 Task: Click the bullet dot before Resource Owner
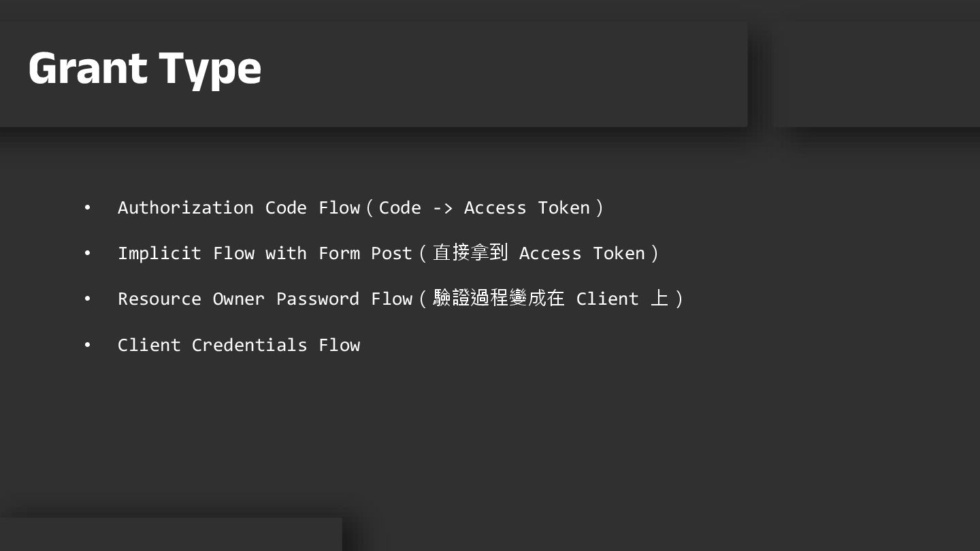(87, 299)
